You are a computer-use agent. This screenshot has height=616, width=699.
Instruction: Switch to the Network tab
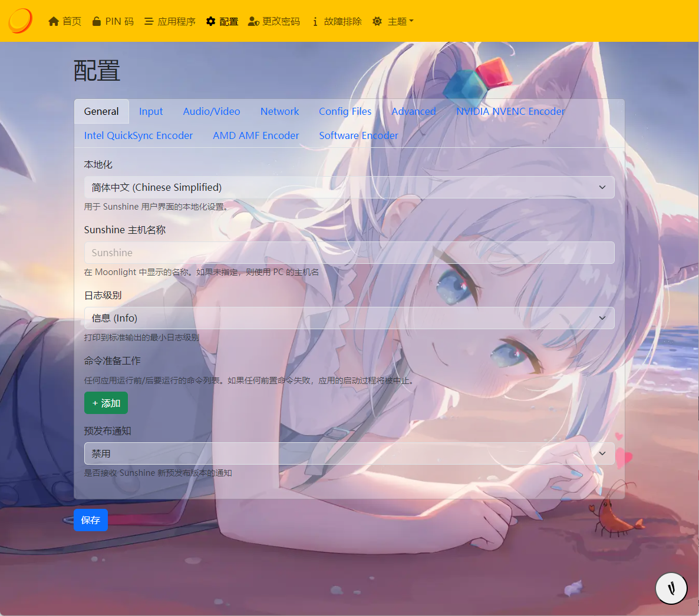[x=279, y=111]
